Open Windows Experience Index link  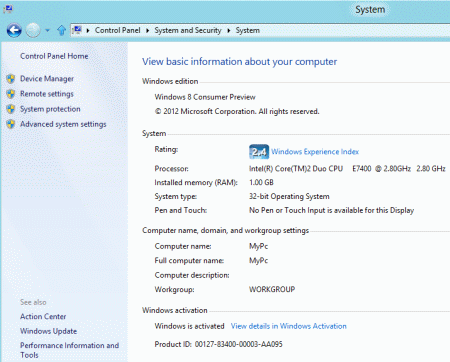coord(315,152)
